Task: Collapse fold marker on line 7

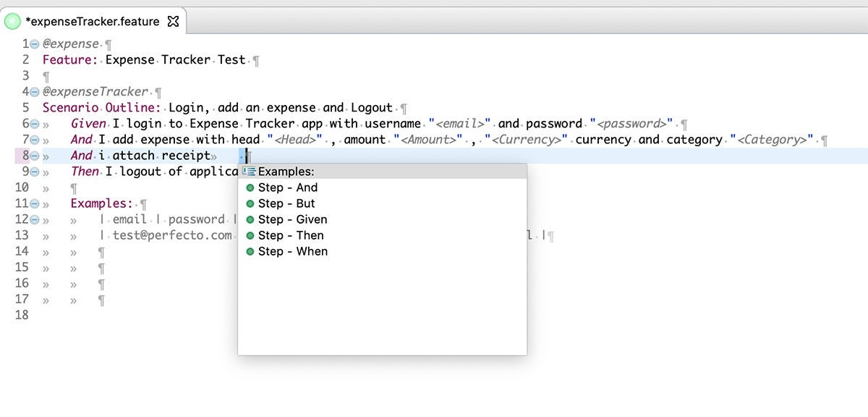Action: 34,140
